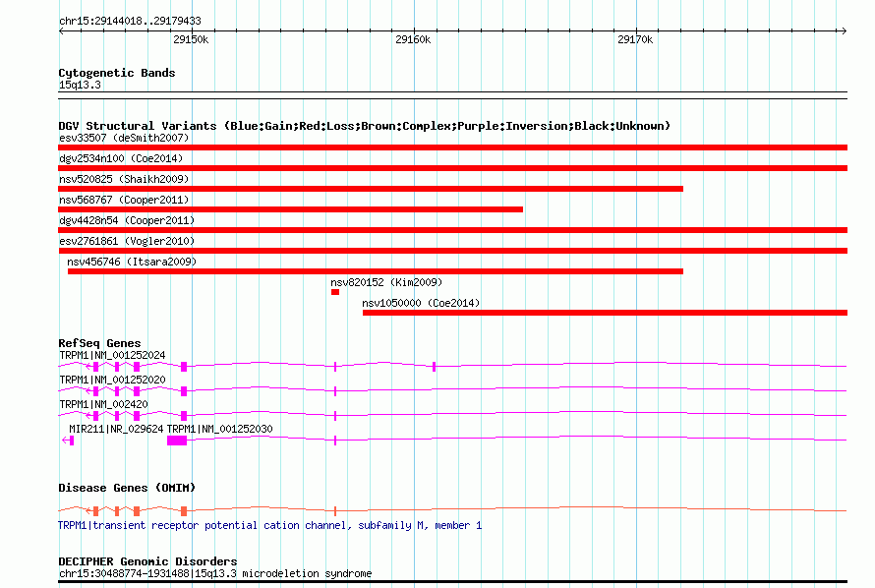Select the black DECIPHER disorder bar

(x=452, y=582)
